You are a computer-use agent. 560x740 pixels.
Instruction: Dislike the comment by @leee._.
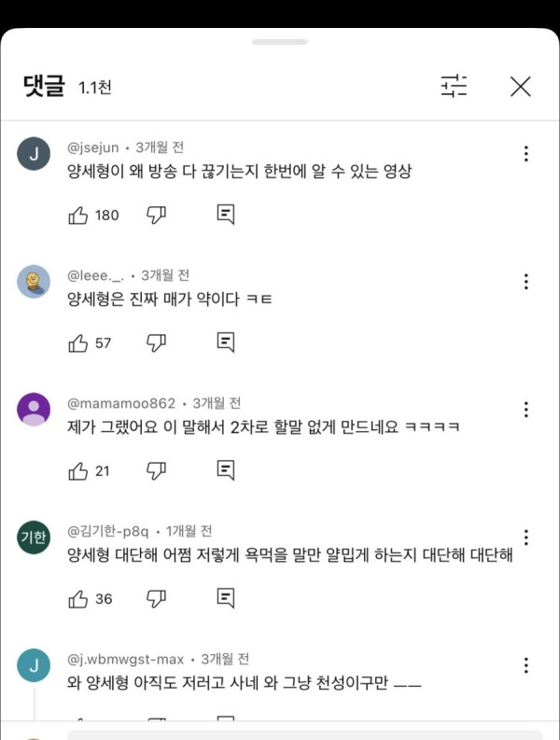[156, 342]
